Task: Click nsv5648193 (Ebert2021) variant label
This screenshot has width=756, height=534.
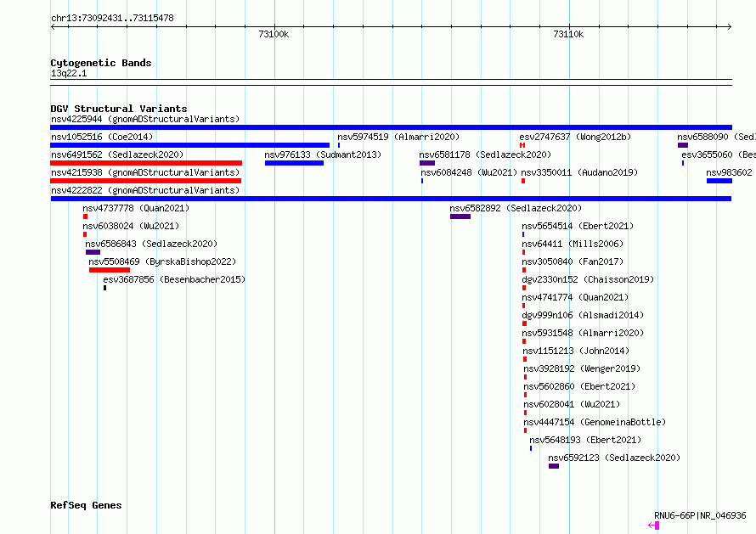Action: coord(585,440)
